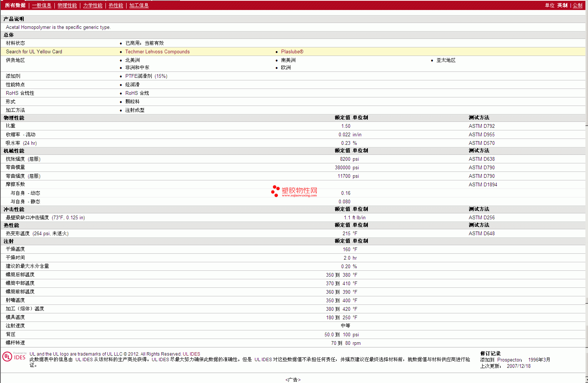Click the 南美洲 region entry
The image size is (588, 383).
(288, 60)
